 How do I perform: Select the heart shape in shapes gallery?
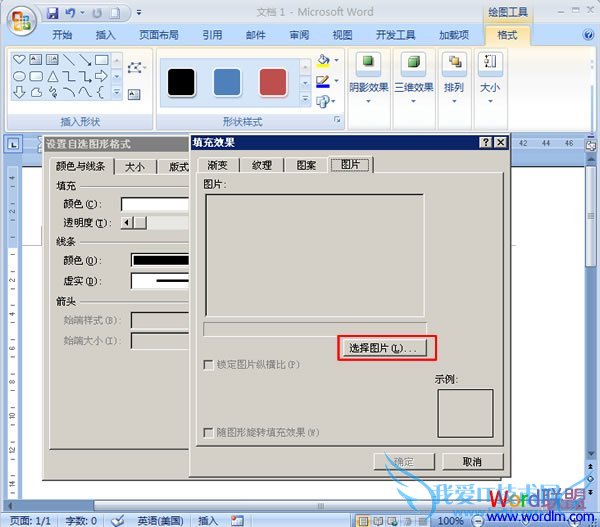tap(19, 59)
